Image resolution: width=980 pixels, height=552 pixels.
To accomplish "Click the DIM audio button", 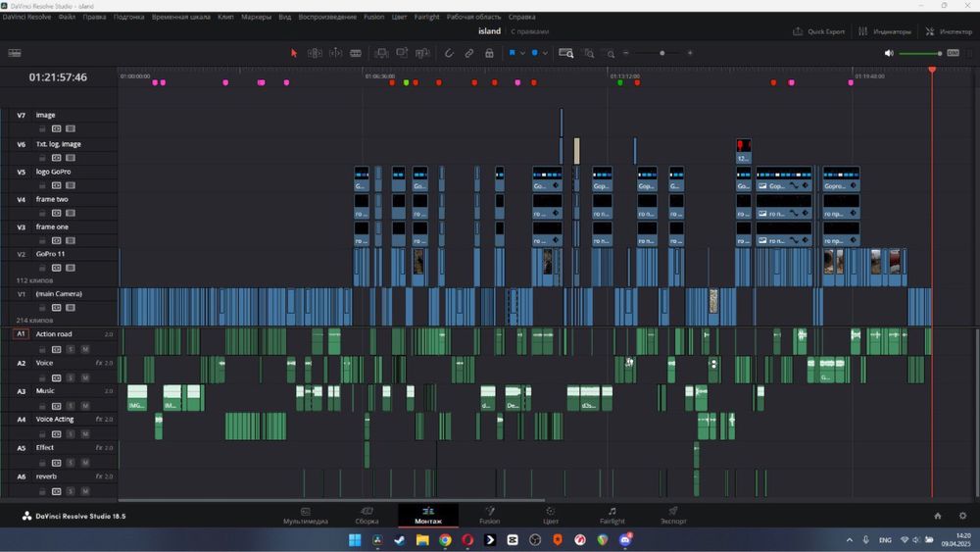I will (954, 53).
